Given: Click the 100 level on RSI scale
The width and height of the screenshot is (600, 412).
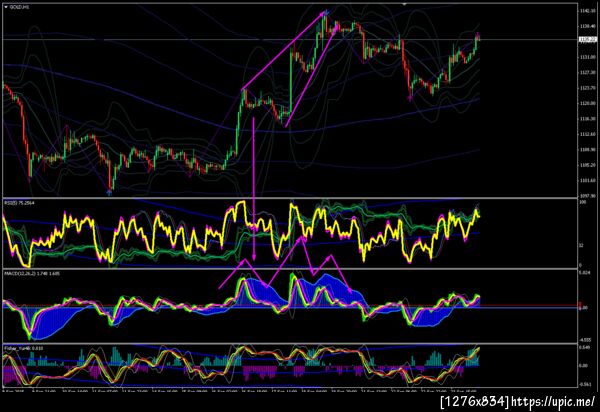Looking at the screenshot, I should [x=582, y=202].
